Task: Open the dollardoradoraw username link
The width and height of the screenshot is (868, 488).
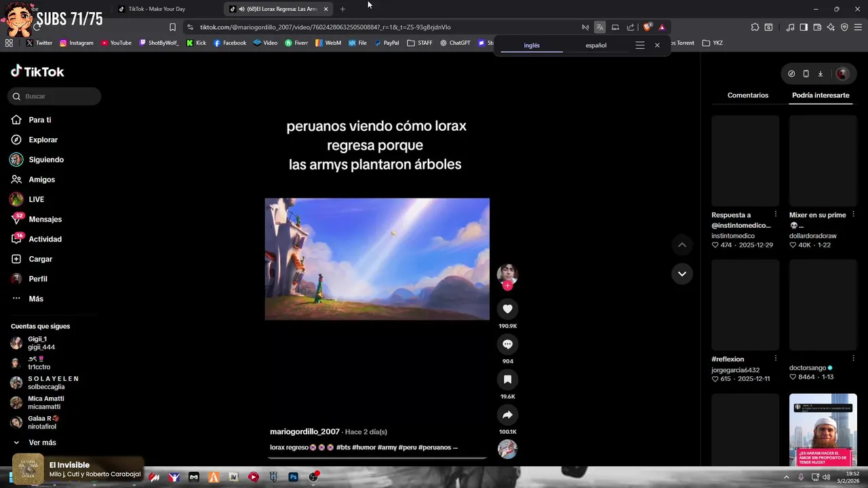Action: (812, 236)
